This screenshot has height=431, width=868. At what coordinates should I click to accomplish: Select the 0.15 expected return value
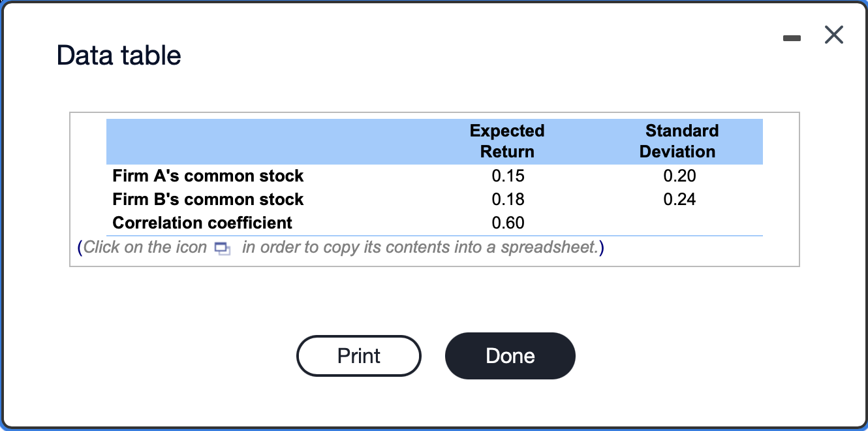[508, 176]
